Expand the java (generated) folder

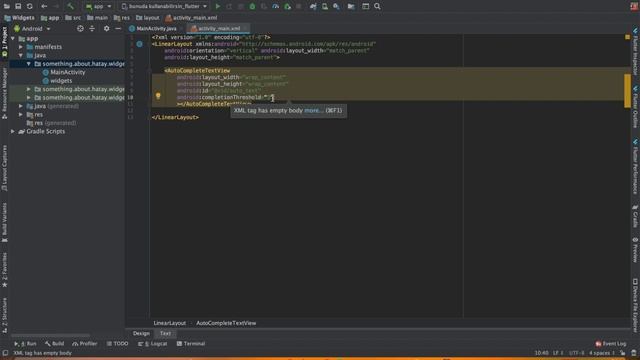click(21, 106)
